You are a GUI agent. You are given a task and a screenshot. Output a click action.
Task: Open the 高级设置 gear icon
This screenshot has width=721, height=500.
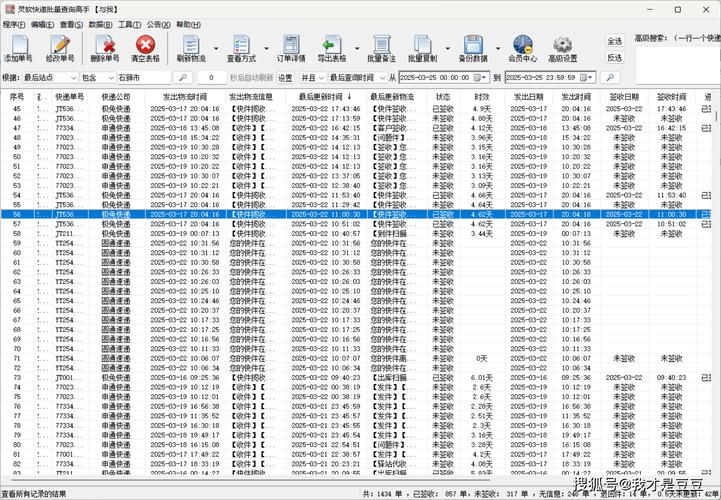pos(563,45)
